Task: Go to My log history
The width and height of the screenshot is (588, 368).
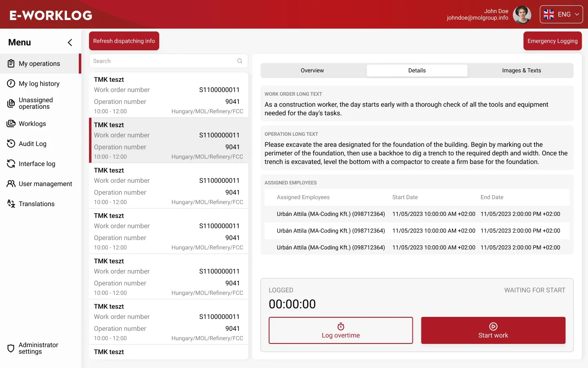Action: 40,83
